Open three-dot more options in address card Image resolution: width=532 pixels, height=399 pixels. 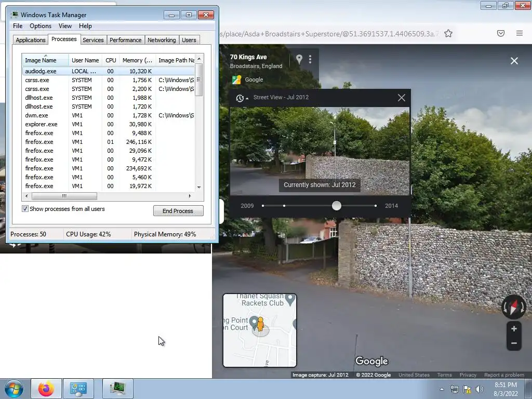pyautogui.click(x=310, y=59)
